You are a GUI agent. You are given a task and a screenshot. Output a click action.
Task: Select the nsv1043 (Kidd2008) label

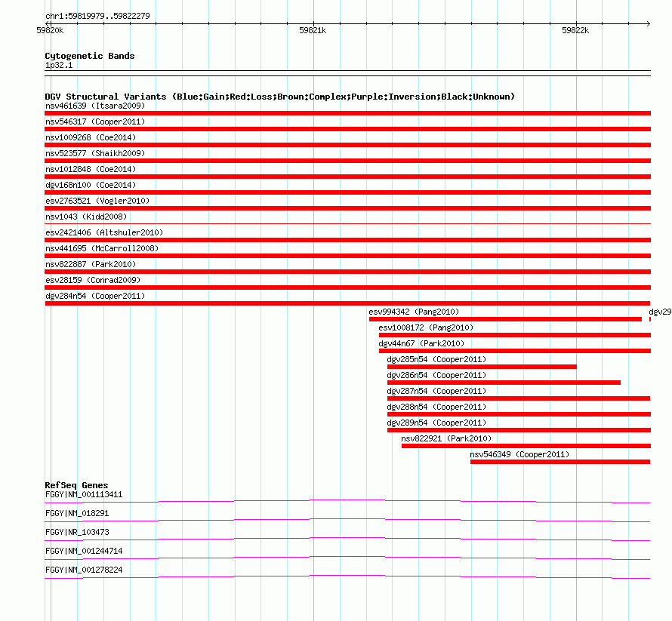[86, 217]
